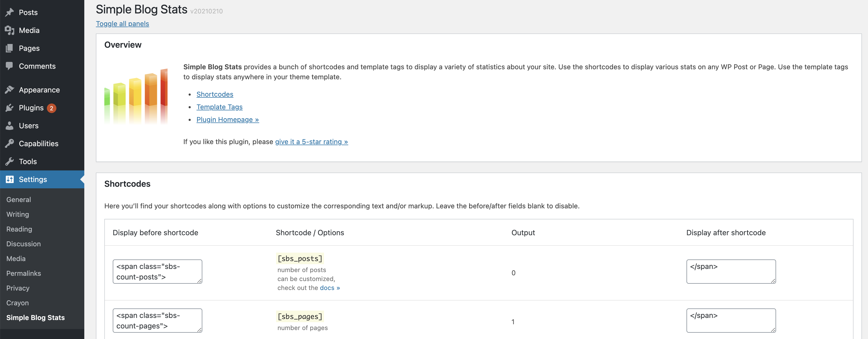Viewport: 868px width, 339px height.
Task: Open the Capabilities menu
Action: pyautogui.click(x=42, y=144)
